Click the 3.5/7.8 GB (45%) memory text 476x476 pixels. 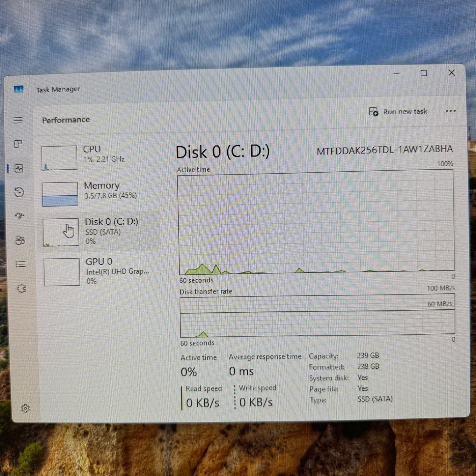pos(111,196)
